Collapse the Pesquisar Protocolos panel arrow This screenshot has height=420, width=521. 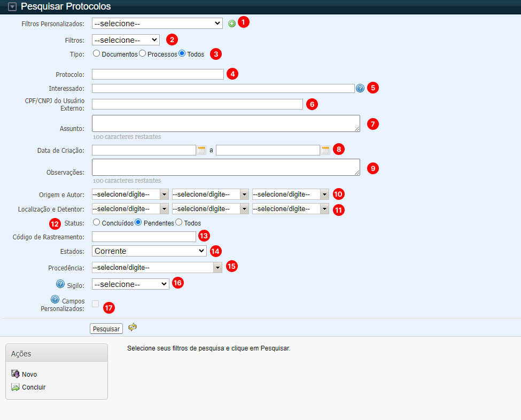click(x=12, y=6)
